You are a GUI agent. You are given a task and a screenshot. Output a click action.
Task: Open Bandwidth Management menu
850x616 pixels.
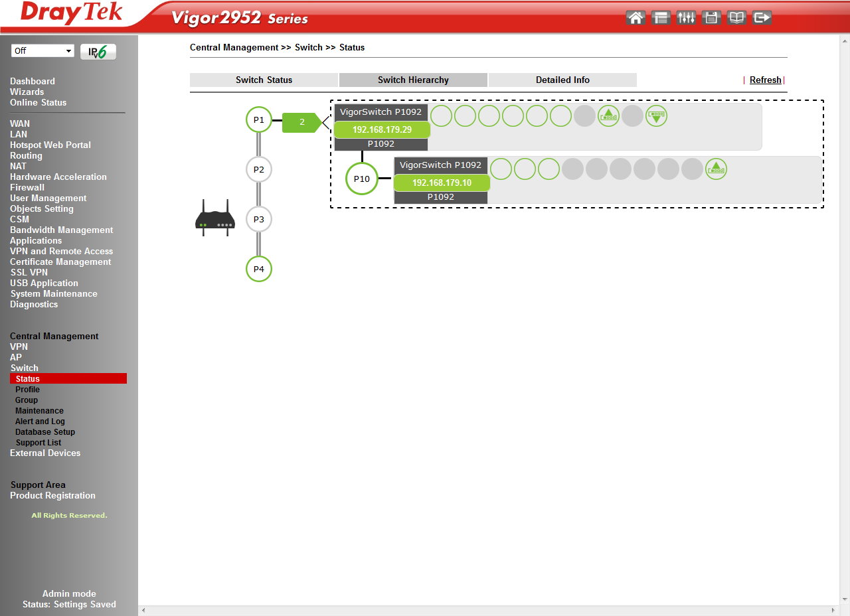(x=61, y=230)
